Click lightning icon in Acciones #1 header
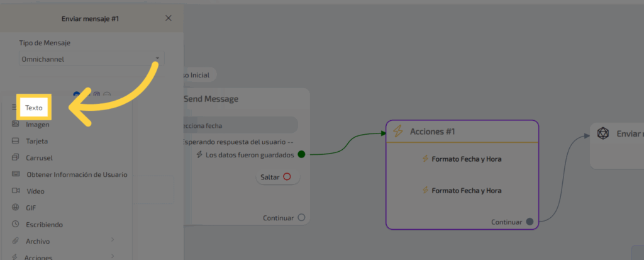Image resolution: width=644 pixels, height=260 pixels. [x=397, y=131]
